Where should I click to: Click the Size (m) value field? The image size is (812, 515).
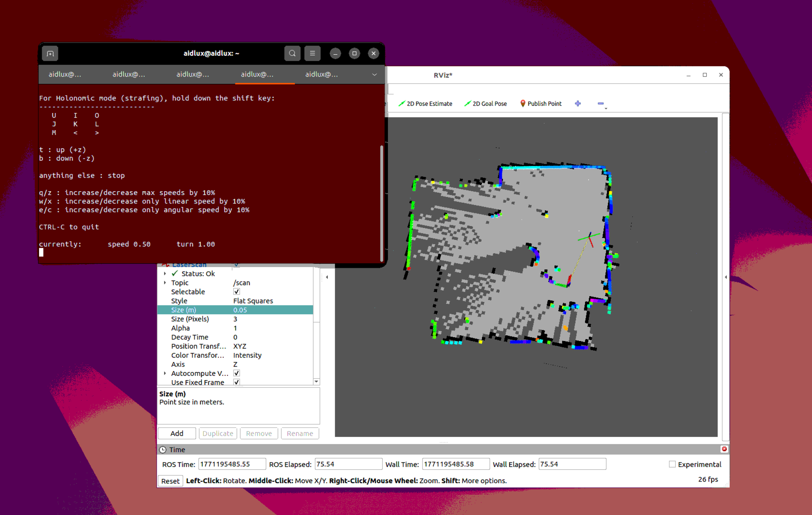(x=272, y=310)
